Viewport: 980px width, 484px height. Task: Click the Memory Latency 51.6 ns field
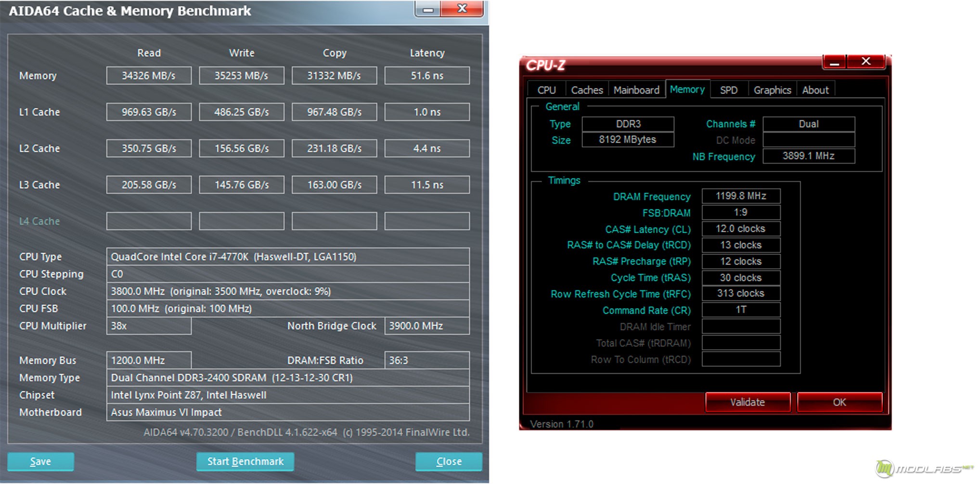[427, 76]
